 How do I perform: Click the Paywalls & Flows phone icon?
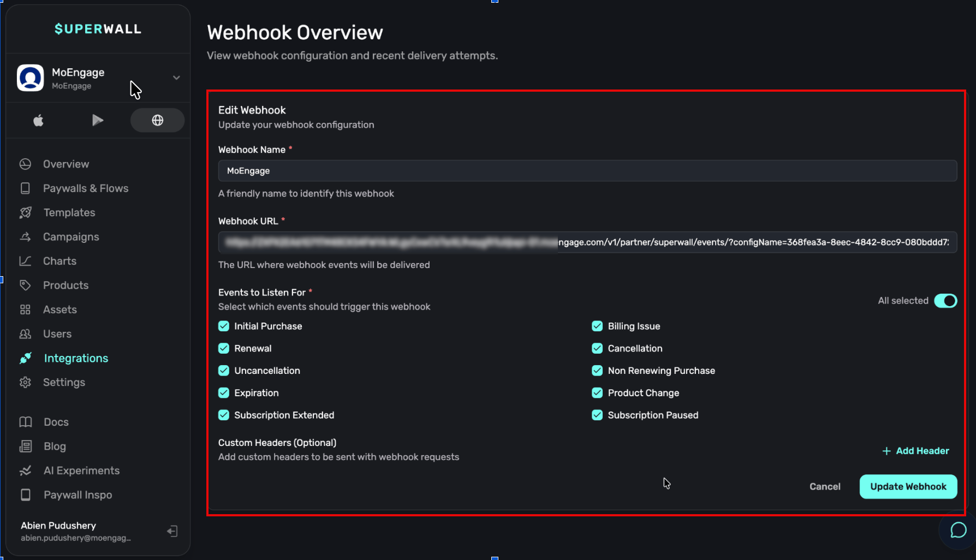[x=25, y=188]
